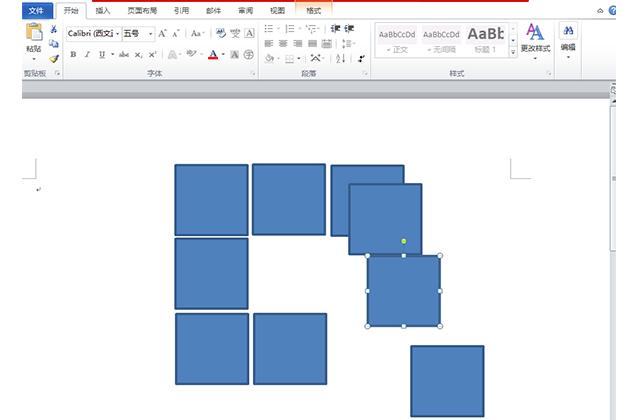Align text to the left

[269, 44]
